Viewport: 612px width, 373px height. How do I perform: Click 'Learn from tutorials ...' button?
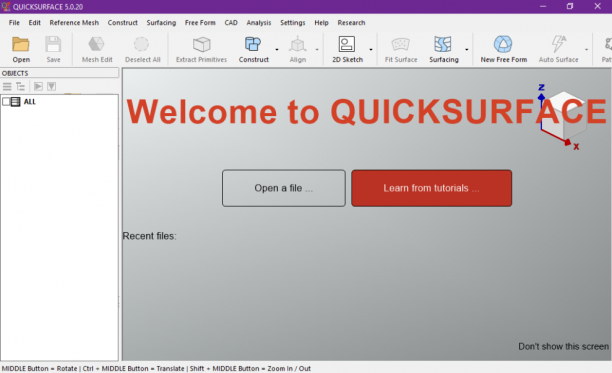click(x=431, y=188)
